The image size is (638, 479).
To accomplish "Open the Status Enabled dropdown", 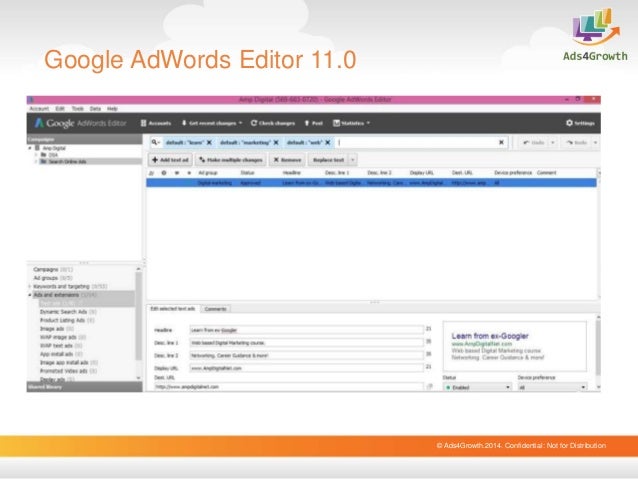I will coord(477,387).
